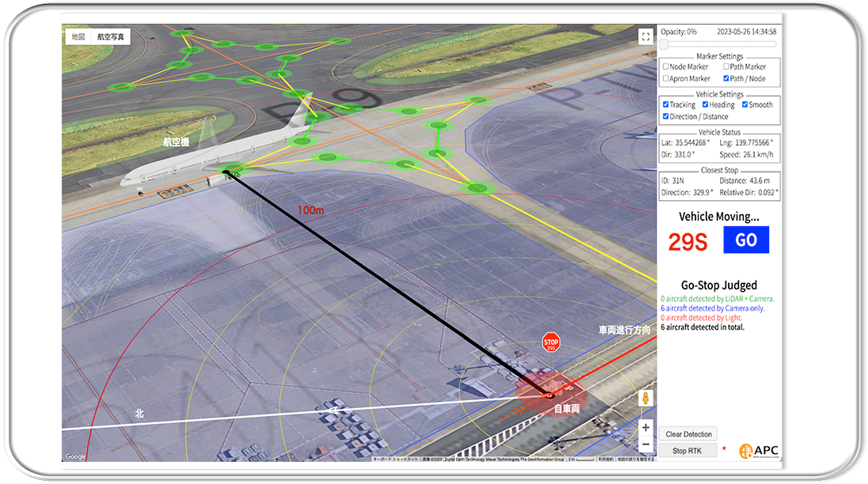This screenshot has width=868, height=484.
Task: Open Street View pegman icon
Action: click(646, 399)
